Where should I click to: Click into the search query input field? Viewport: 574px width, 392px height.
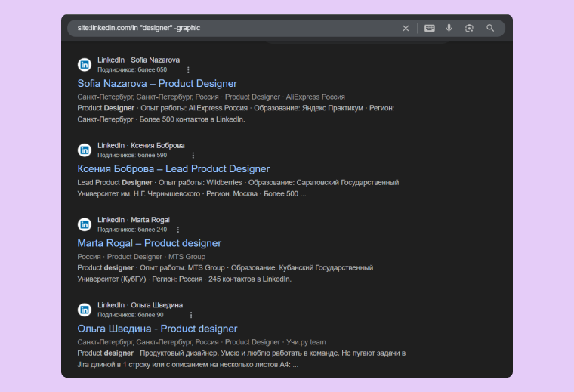227,28
